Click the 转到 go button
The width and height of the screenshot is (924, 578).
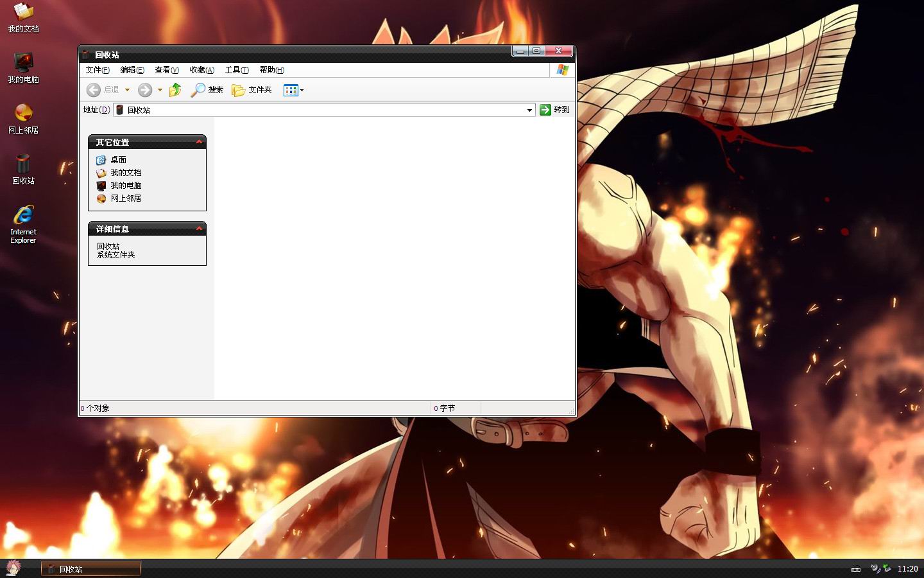554,110
